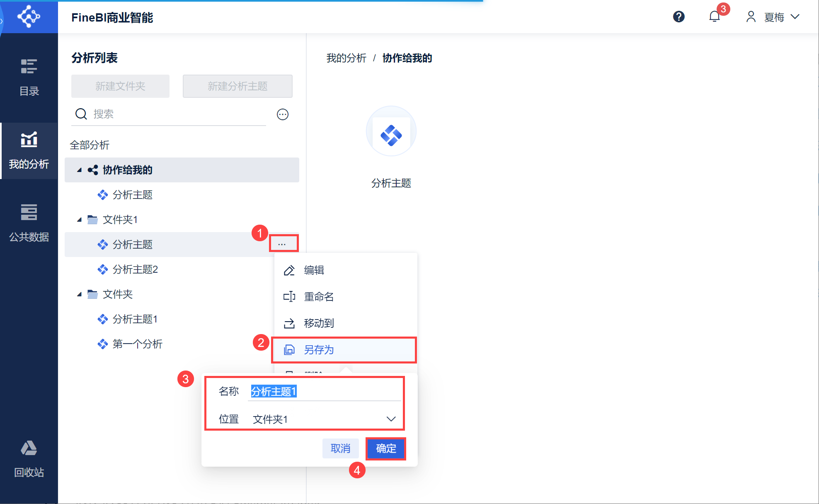Open the 分析主题 thumbnail in the main pane
819x504 pixels.
(391, 132)
